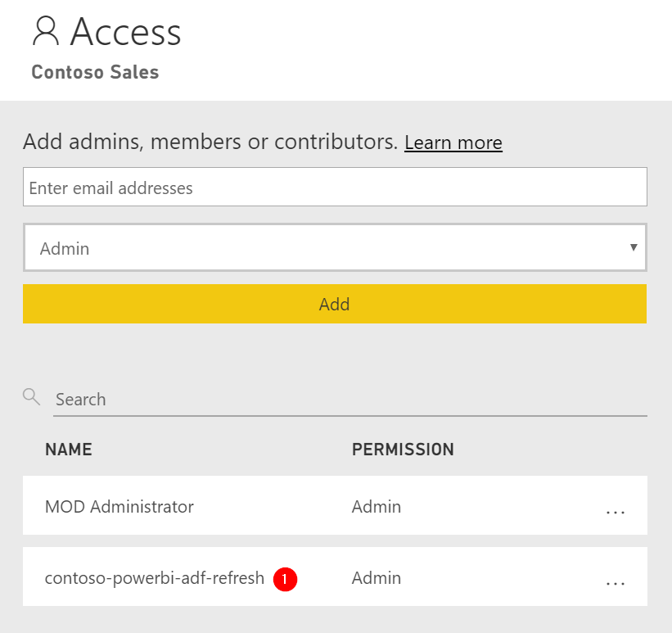672x633 pixels.
Task: Focus the Enter email addresses field
Action: [335, 187]
